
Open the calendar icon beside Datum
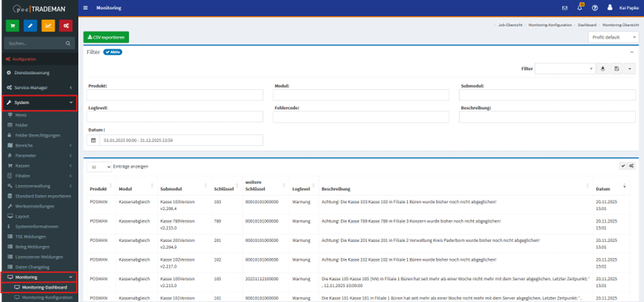pos(93,140)
